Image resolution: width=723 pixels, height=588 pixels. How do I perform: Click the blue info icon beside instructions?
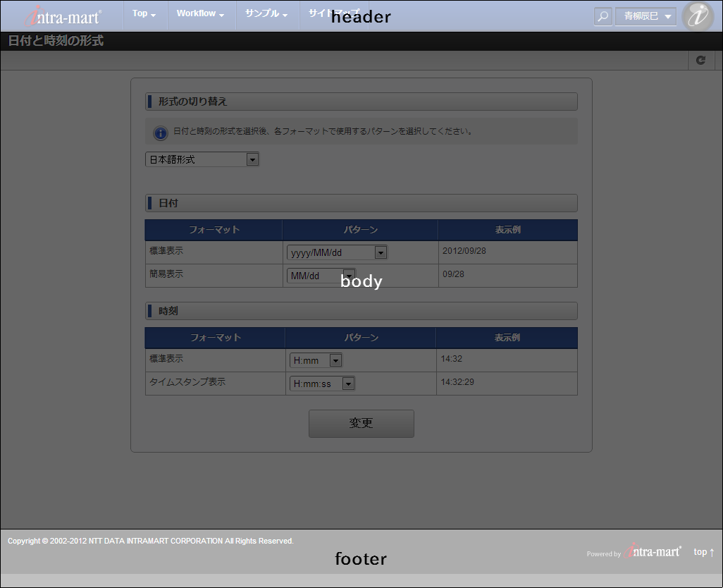pyautogui.click(x=161, y=133)
